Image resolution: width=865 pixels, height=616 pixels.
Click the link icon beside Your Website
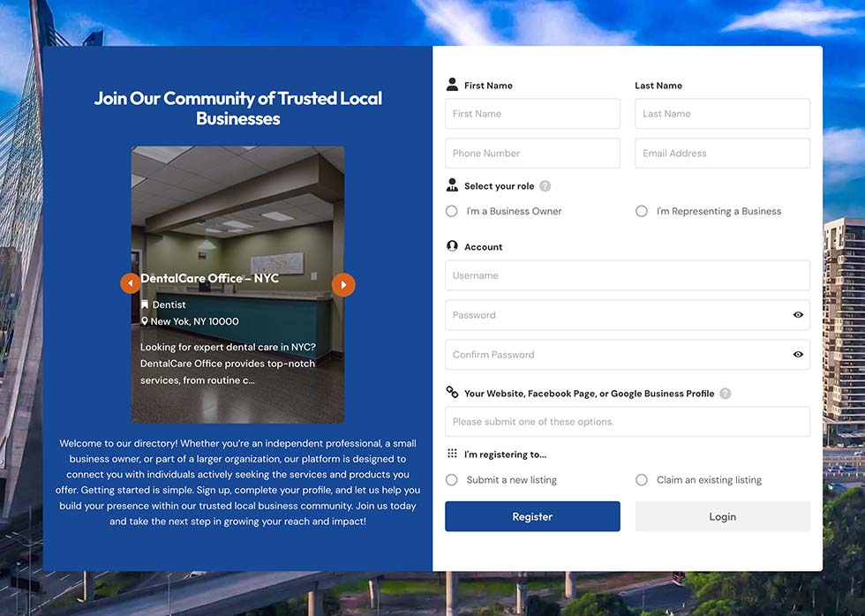pos(452,393)
